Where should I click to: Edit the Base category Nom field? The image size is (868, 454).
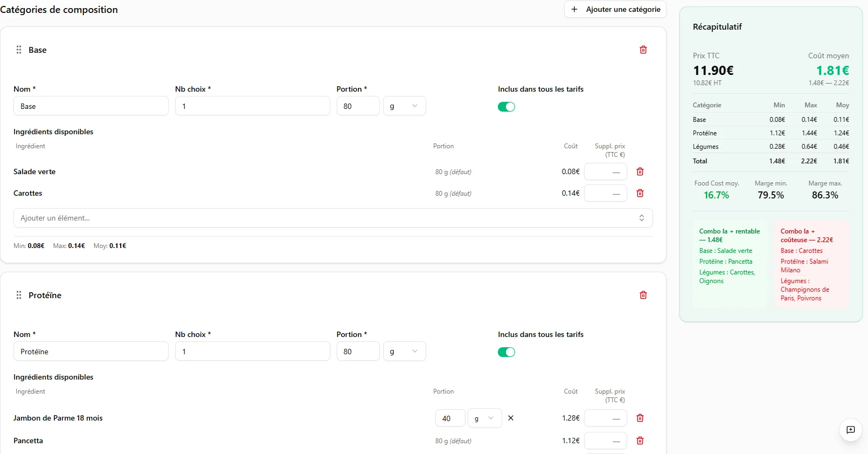(x=91, y=106)
